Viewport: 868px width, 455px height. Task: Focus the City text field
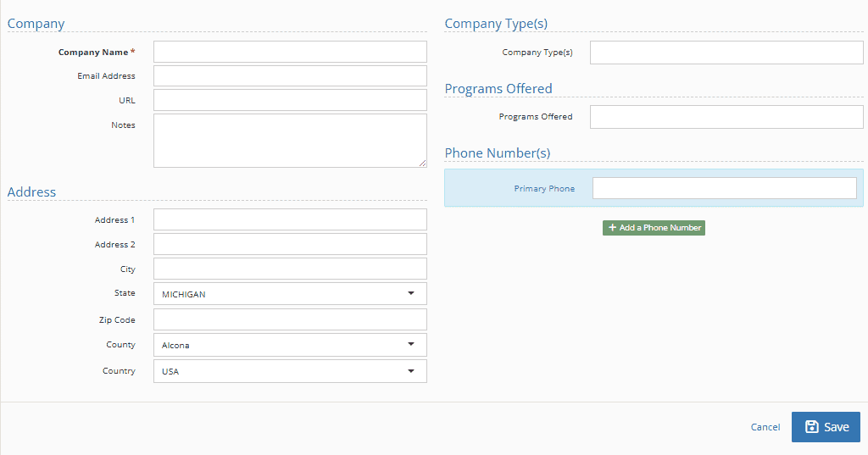[290, 269]
